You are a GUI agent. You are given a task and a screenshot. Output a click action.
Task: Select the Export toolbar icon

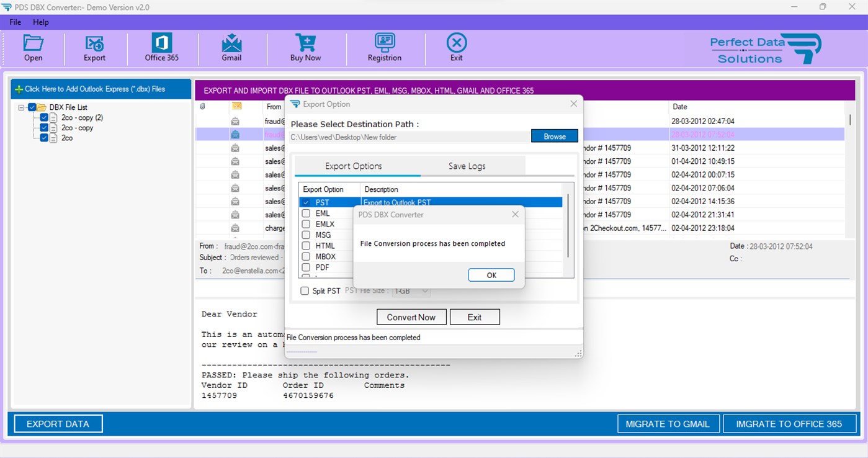coord(94,48)
